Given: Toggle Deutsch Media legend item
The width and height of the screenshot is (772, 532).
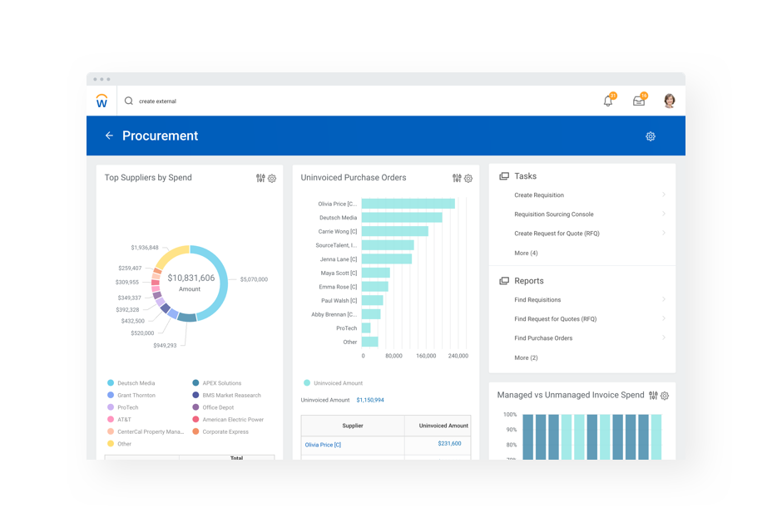Looking at the screenshot, I should tap(135, 383).
